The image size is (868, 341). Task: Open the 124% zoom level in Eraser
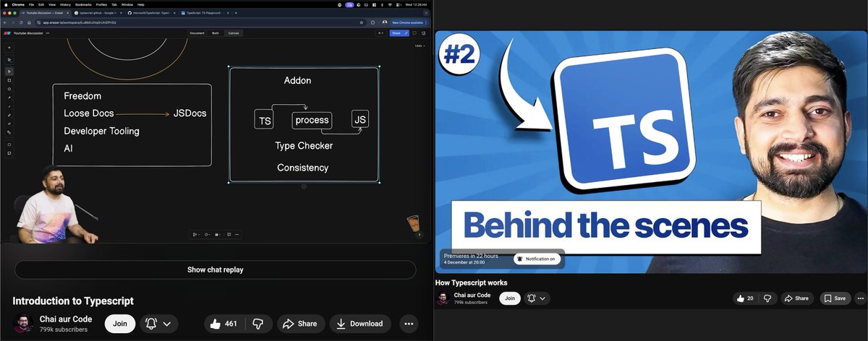[x=418, y=46]
